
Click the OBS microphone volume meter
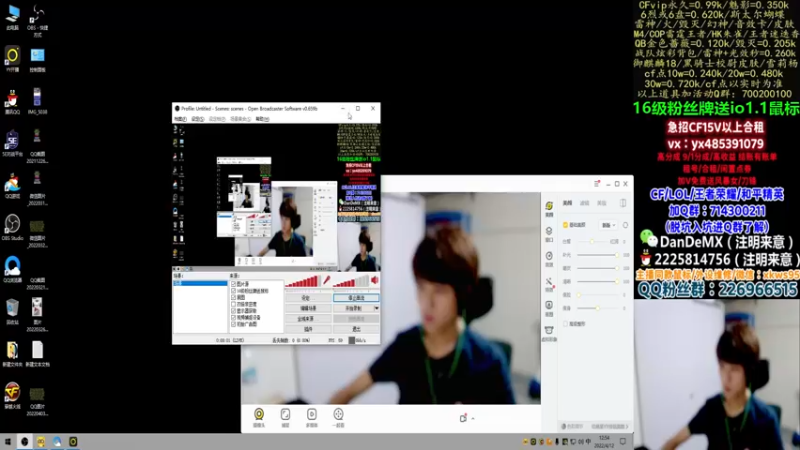303,280
